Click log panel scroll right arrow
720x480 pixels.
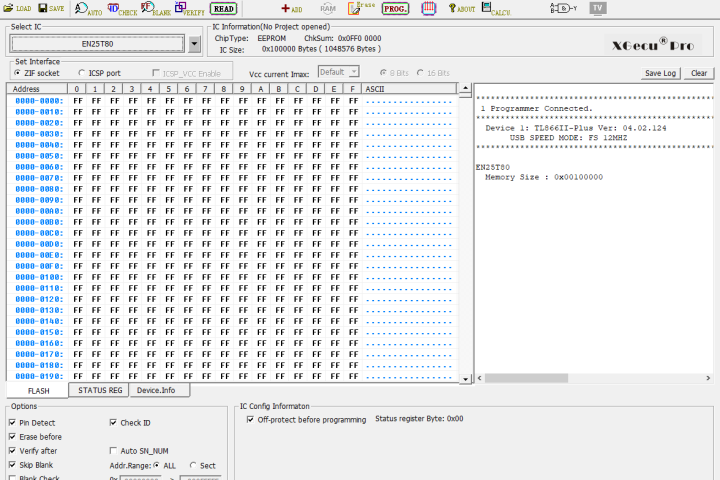(708, 378)
